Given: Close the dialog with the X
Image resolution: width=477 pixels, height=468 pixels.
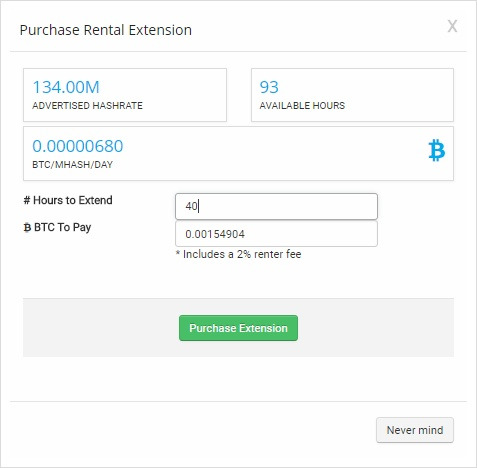Looking at the screenshot, I should click(452, 26).
